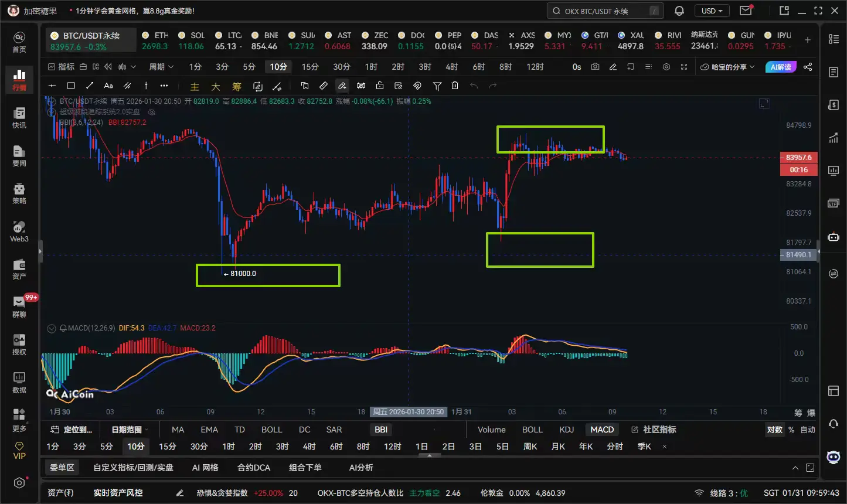Screen dimensions: 847x504
Task: Select the rectangle drawing tool
Action: click(71, 86)
